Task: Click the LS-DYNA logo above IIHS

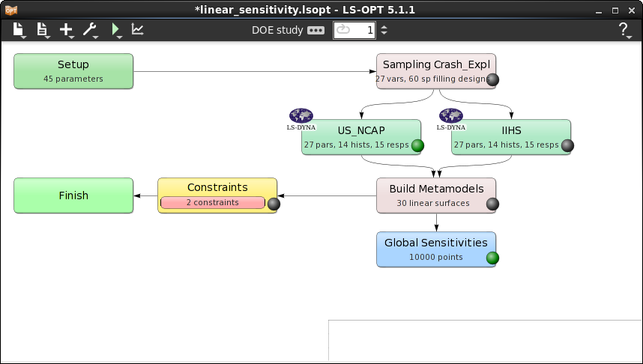Action: 450,119
